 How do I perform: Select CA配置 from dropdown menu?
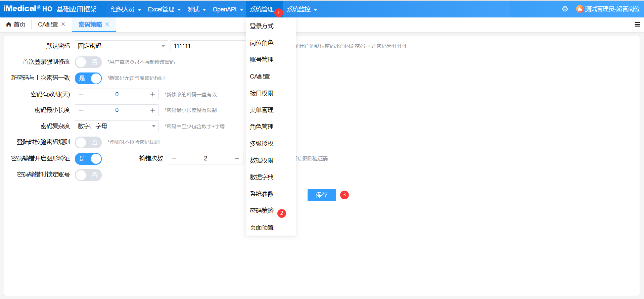271,77
